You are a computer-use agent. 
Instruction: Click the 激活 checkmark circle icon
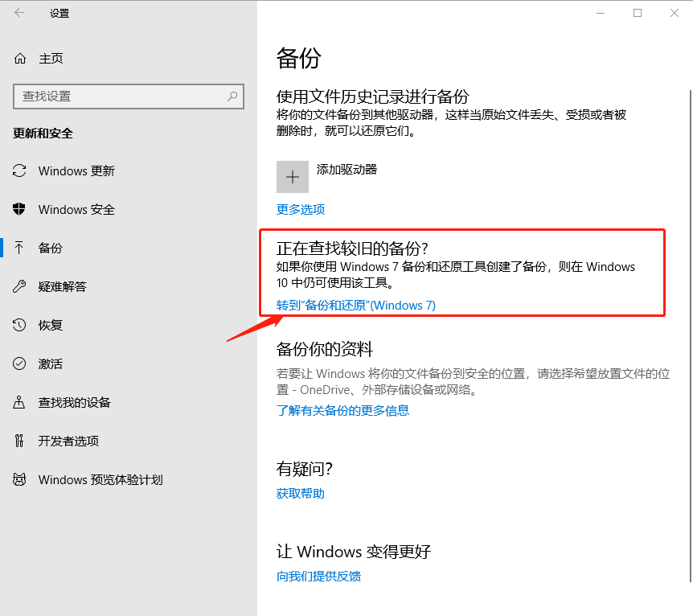click(x=19, y=363)
